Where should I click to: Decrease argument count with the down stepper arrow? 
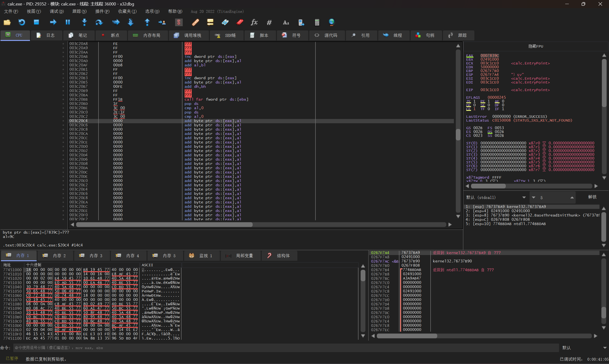(533, 198)
